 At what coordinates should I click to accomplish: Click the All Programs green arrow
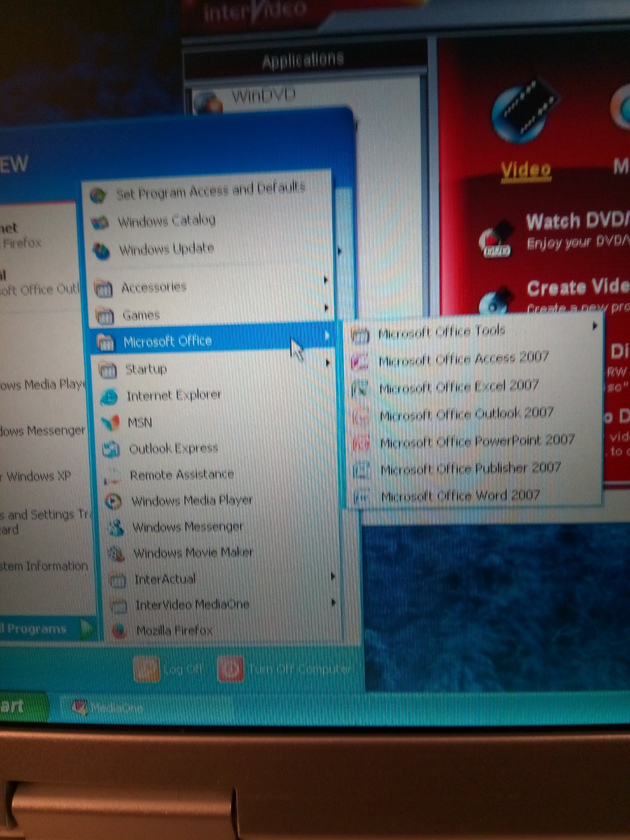point(87,628)
